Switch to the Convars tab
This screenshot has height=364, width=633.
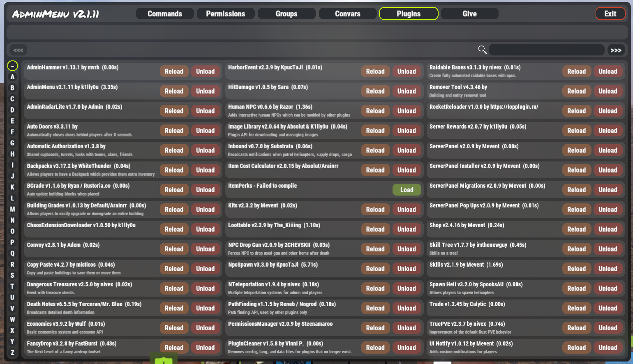click(x=347, y=14)
